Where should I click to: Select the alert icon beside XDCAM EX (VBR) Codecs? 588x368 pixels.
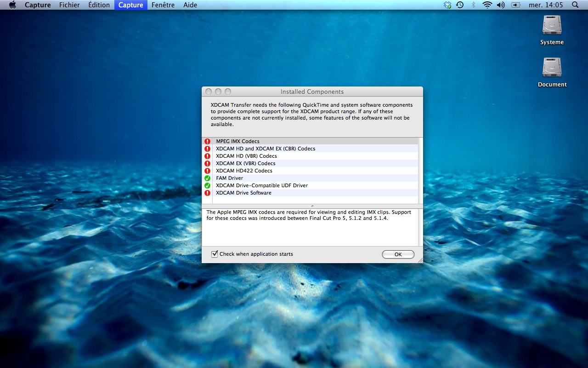[207, 163]
